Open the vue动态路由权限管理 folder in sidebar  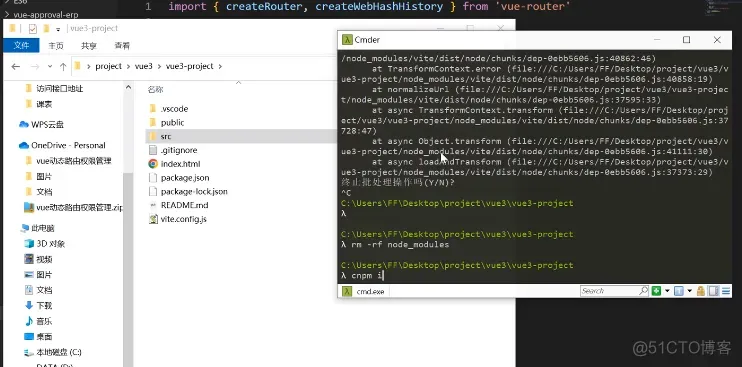point(73,161)
